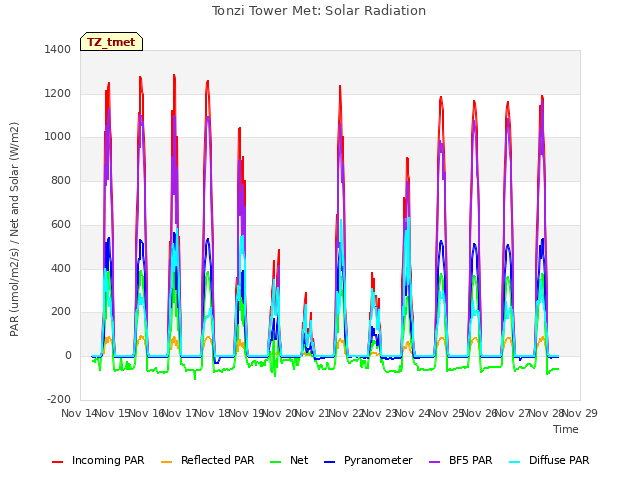Click the y-axis label PAR / Net and Solar
This screenshot has width=640, height=480.
click(x=14, y=229)
